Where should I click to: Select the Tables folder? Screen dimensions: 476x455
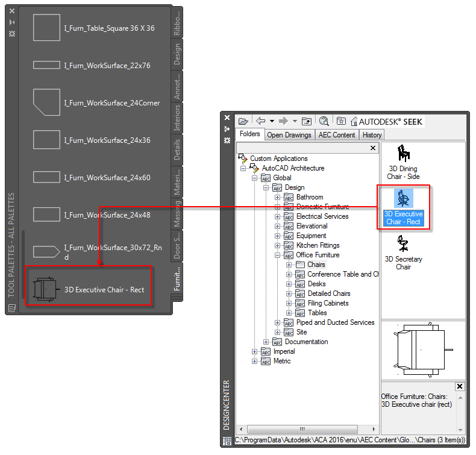317,313
